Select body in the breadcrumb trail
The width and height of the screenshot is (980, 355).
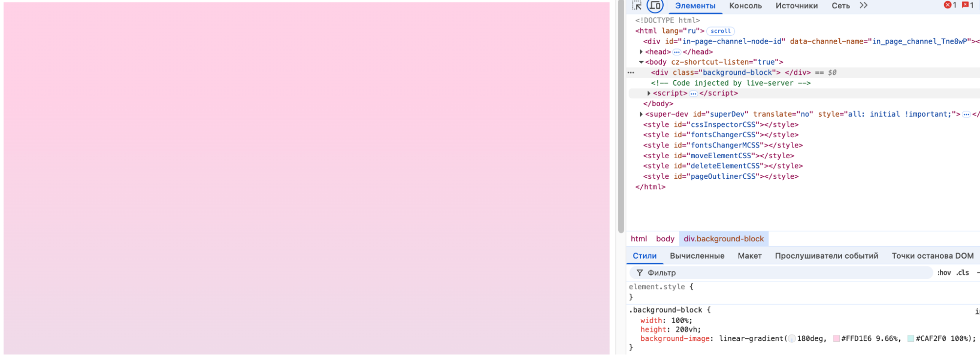click(x=665, y=238)
